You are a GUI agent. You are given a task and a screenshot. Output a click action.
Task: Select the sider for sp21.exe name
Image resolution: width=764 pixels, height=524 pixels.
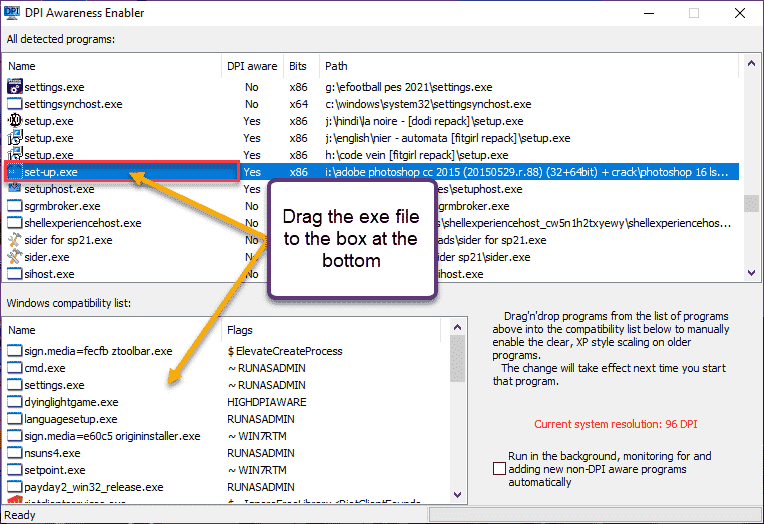tap(68, 240)
